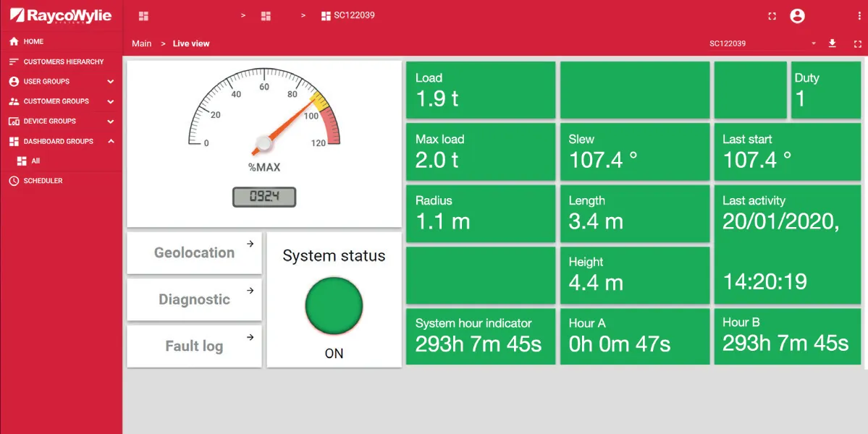This screenshot has width=868, height=434.
Task: Open the Fault log panel
Action: [194, 346]
